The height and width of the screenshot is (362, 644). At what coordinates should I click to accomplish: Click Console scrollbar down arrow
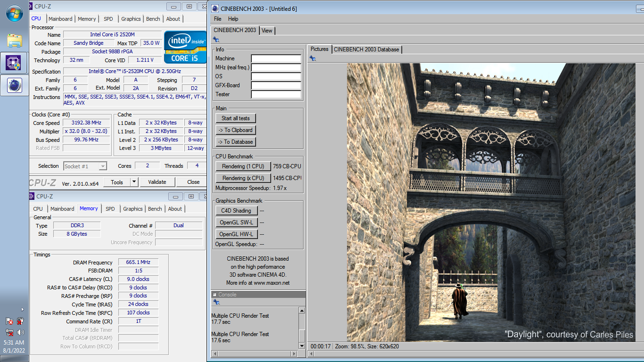coord(302,346)
